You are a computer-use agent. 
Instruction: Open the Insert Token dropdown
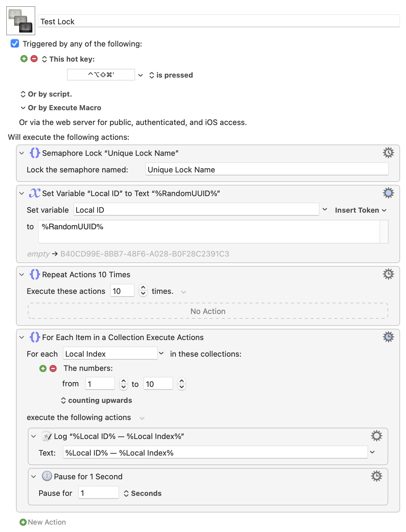click(x=360, y=210)
